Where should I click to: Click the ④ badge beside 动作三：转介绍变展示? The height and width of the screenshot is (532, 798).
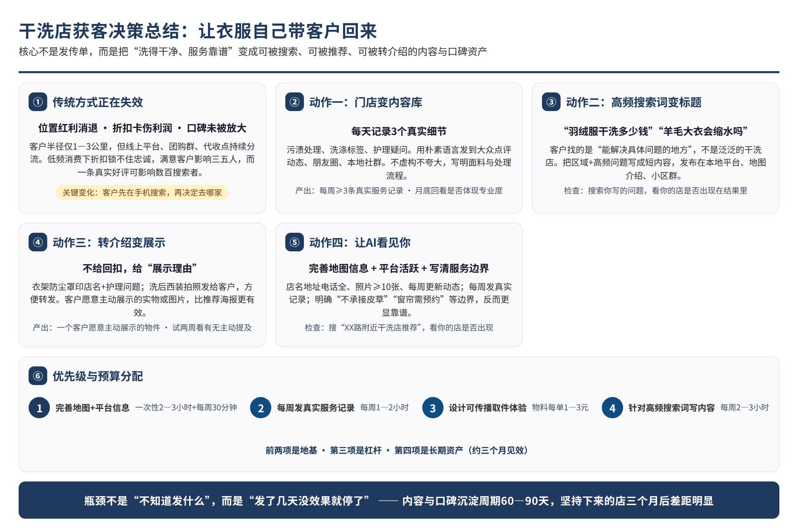pyautogui.click(x=38, y=242)
